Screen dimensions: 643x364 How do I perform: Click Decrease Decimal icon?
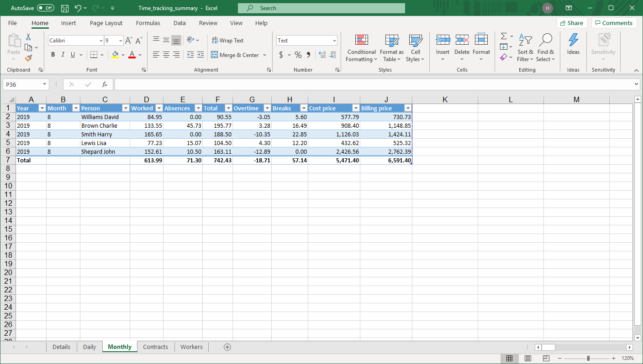333,55
